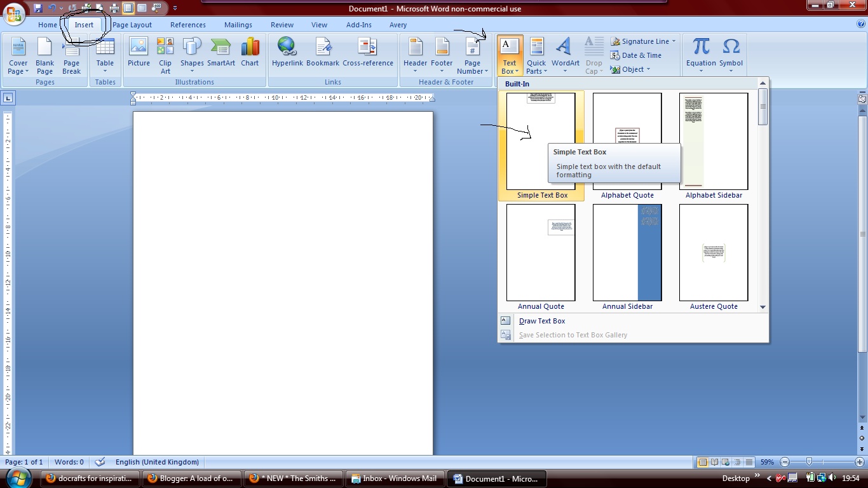
Task: Switch to Outline view
Action: pyautogui.click(x=738, y=462)
